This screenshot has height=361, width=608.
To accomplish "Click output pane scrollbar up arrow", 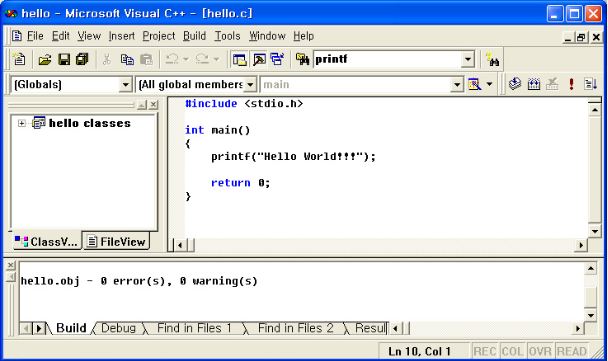I will 590,268.
